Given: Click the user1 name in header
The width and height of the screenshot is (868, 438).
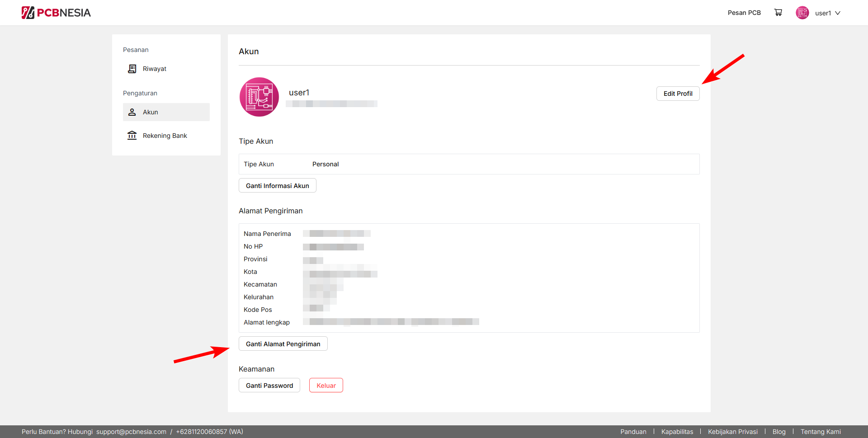Looking at the screenshot, I should click(823, 13).
